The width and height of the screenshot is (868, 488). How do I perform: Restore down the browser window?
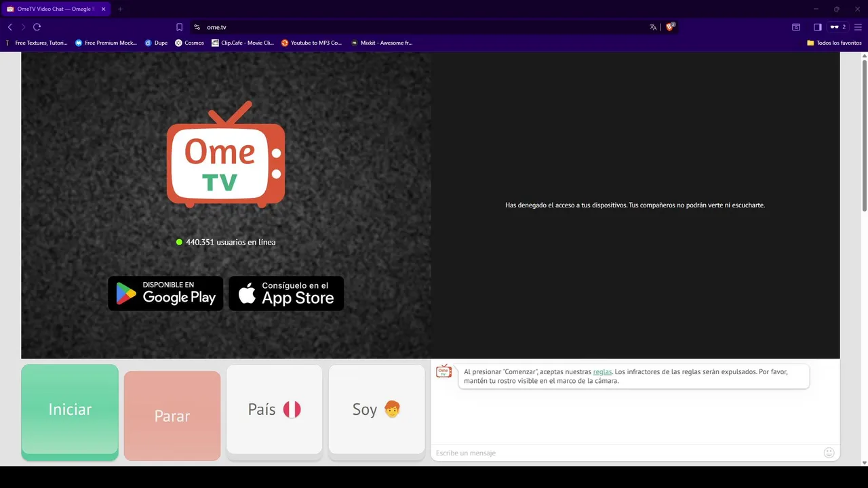coord(836,9)
